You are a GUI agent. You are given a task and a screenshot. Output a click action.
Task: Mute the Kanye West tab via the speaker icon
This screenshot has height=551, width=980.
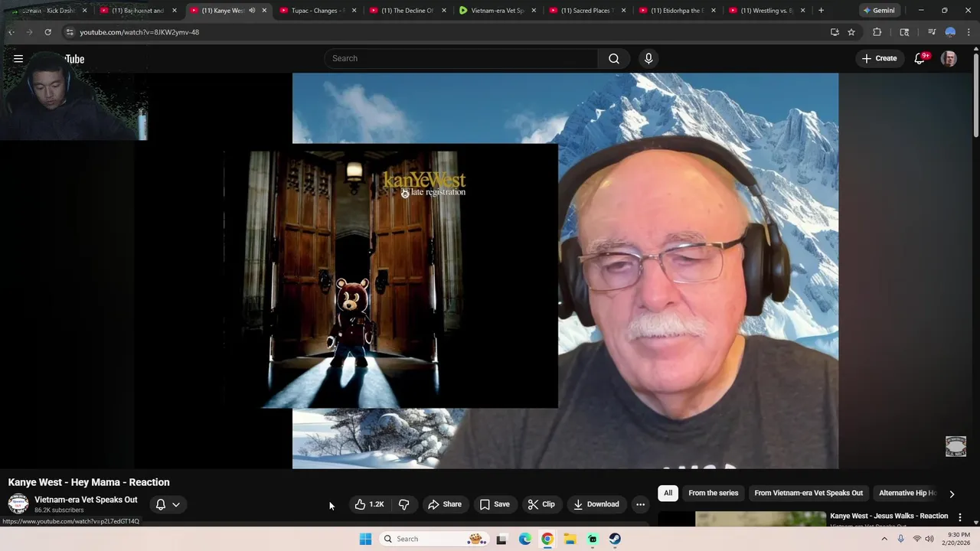252,11
